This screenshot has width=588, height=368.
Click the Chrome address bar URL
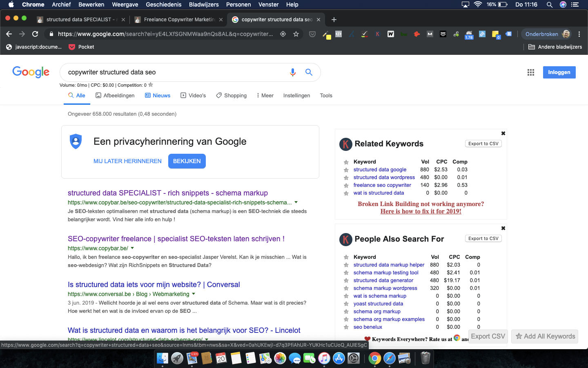tap(165, 34)
